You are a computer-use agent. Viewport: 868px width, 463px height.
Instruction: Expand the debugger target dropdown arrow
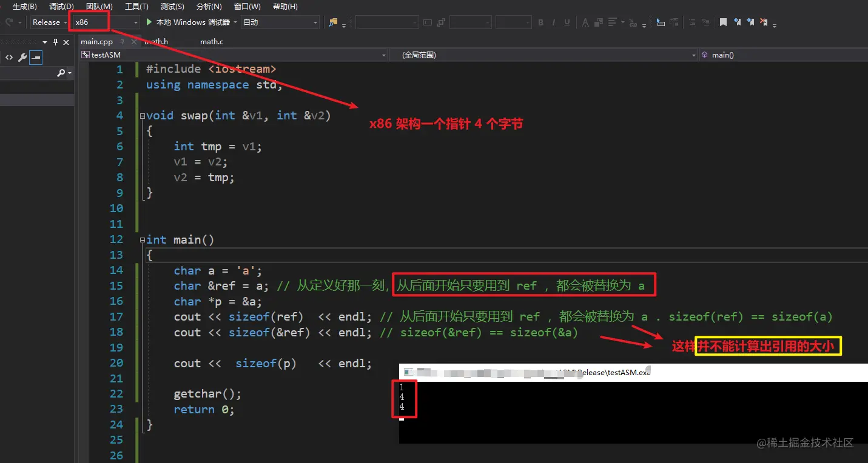click(x=235, y=22)
